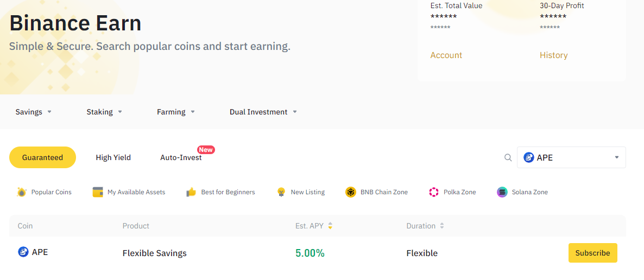This screenshot has width=644, height=280.
Task: Click the Product column header
Action: [x=136, y=226]
